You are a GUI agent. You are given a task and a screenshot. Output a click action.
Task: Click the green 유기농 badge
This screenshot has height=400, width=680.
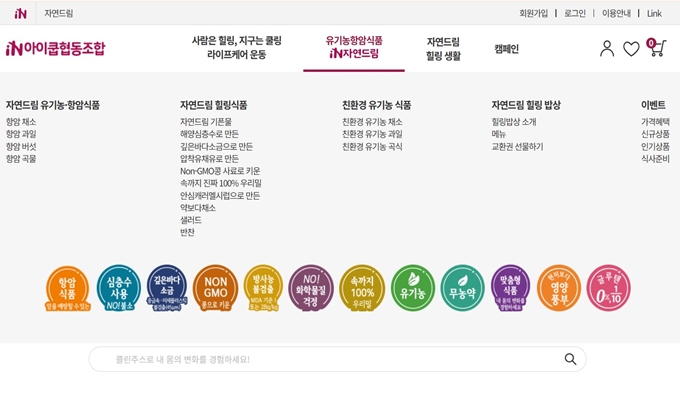pos(413,288)
